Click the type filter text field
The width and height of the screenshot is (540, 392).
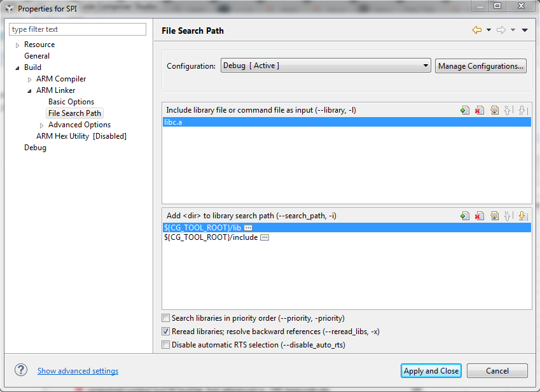[x=78, y=29]
